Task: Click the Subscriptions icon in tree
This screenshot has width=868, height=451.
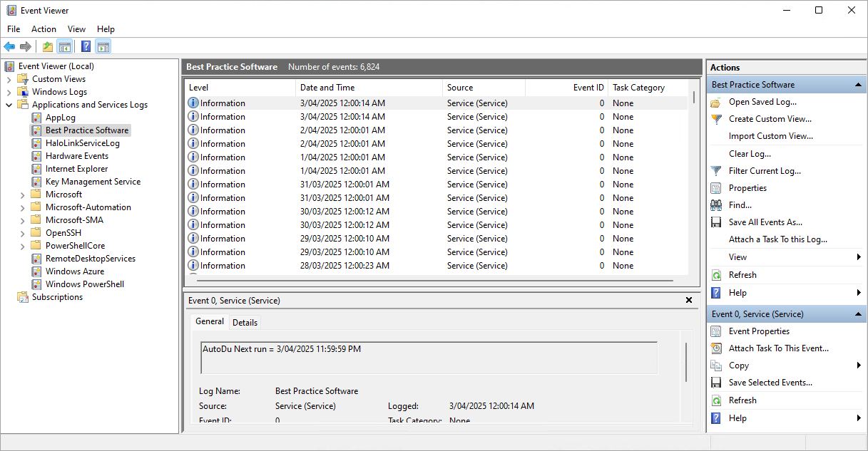Action: [x=24, y=297]
